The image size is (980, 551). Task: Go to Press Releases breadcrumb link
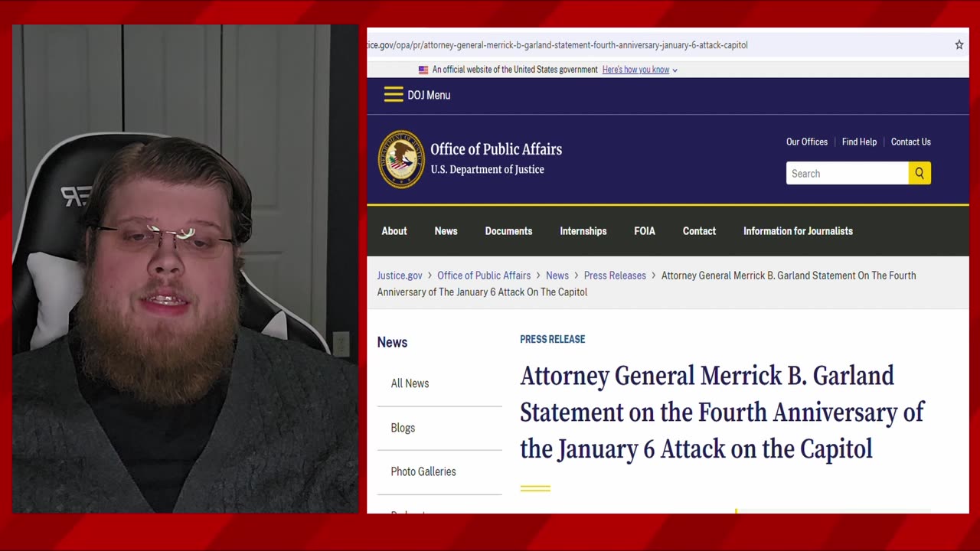[615, 275]
